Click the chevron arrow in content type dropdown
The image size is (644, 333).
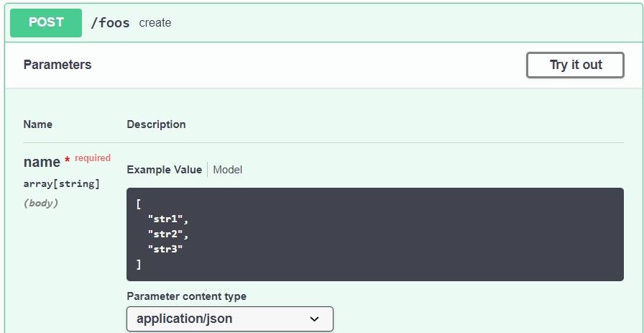click(x=314, y=319)
